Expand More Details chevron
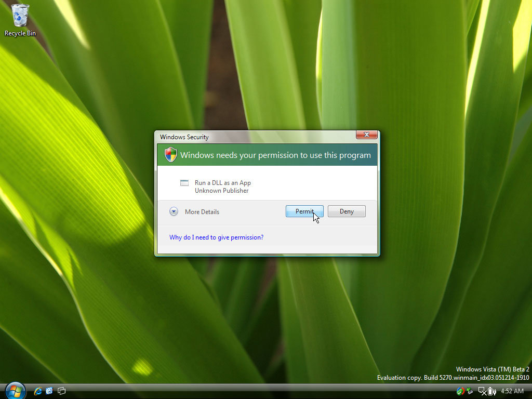This screenshot has width=532, height=399. 174,212
